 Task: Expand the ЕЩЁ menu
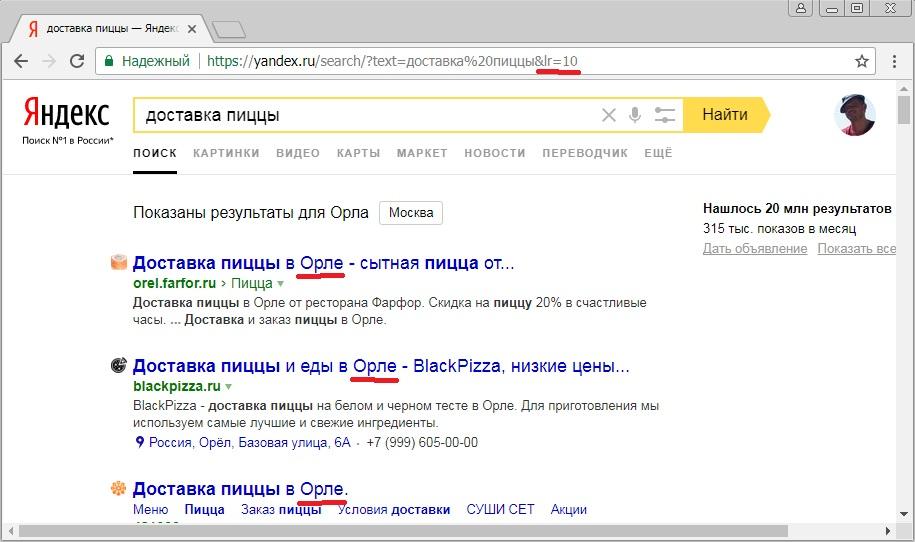(x=658, y=153)
